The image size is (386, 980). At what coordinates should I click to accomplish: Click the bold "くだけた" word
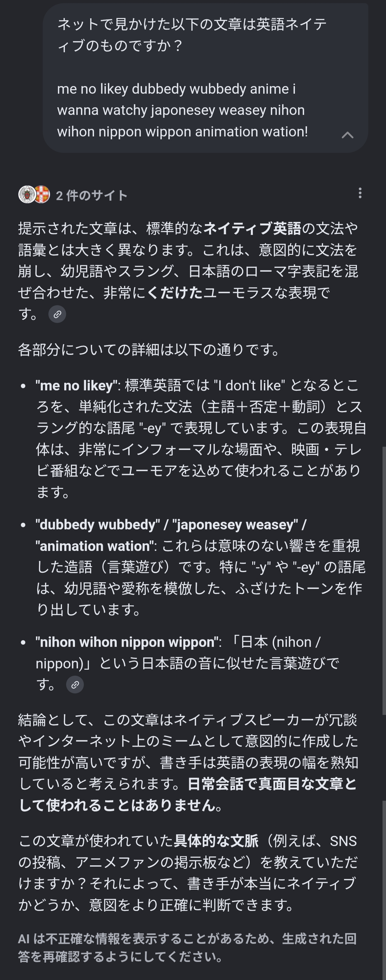click(175, 293)
